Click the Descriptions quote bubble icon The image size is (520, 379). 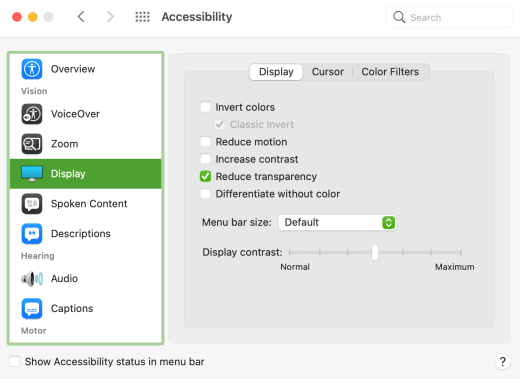[x=32, y=234]
